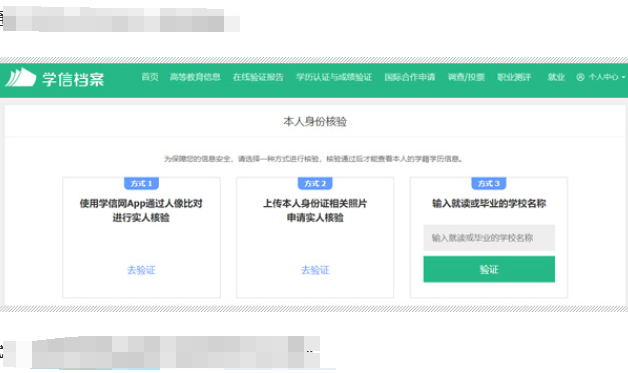The width and height of the screenshot is (628, 373).
Task: Go to 职业测评 page
Action: [x=514, y=77]
